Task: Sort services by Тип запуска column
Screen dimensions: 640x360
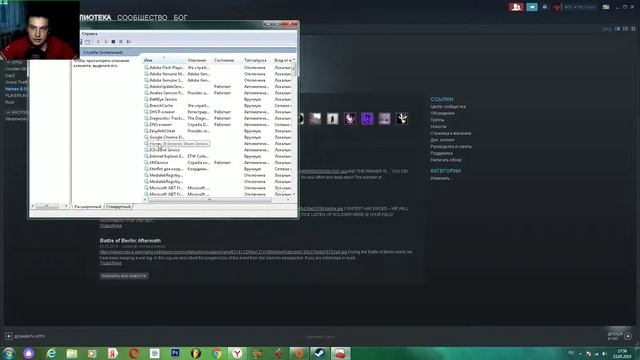Action: pos(257,60)
